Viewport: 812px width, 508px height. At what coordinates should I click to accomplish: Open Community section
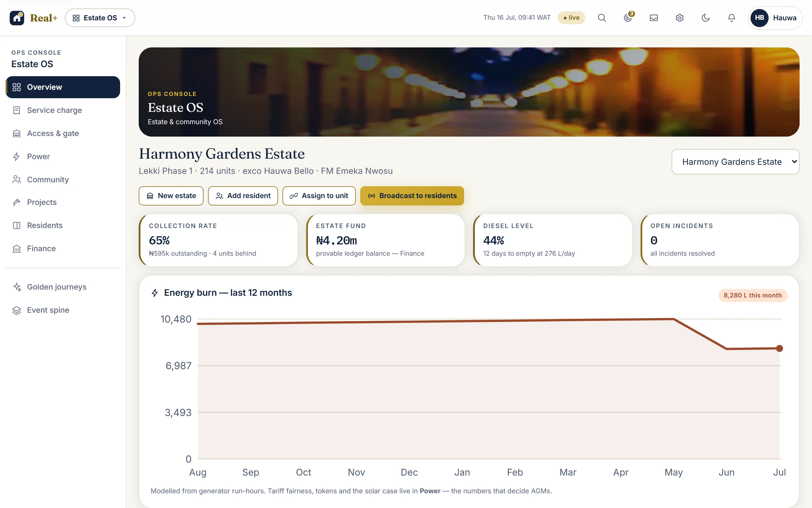63,179
